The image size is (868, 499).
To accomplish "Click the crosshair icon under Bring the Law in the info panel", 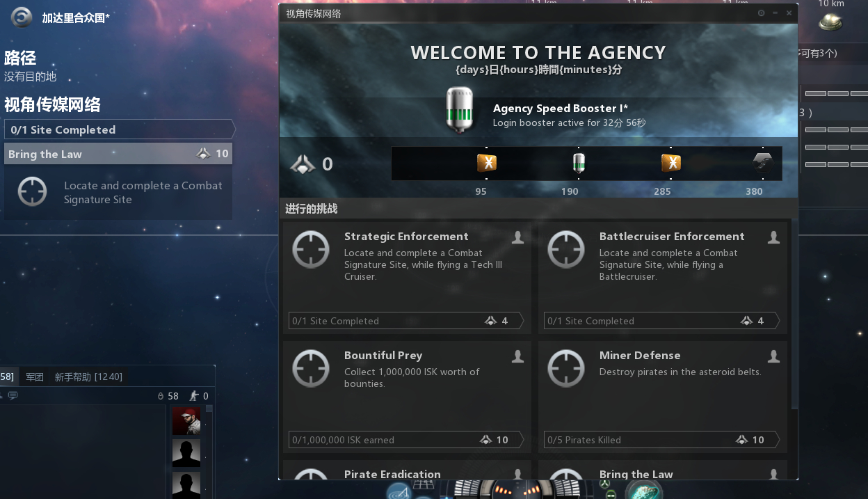I will [x=32, y=191].
